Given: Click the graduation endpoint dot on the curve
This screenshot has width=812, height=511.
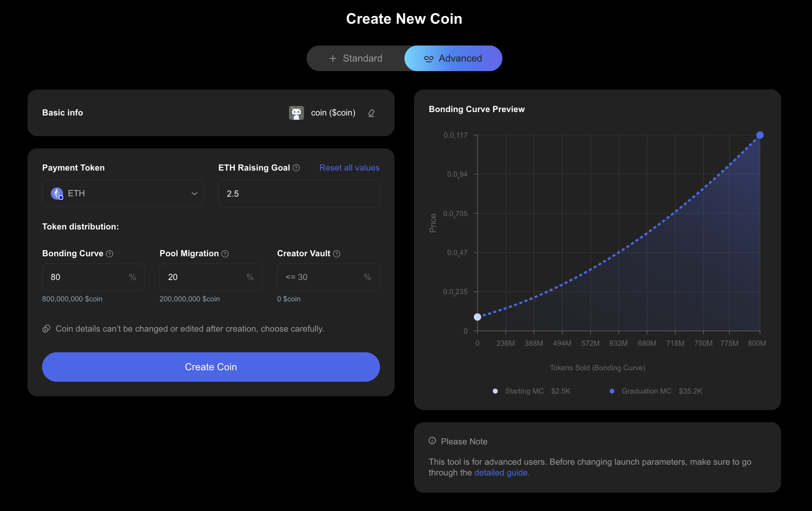Looking at the screenshot, I should click(x=760, y=135).
